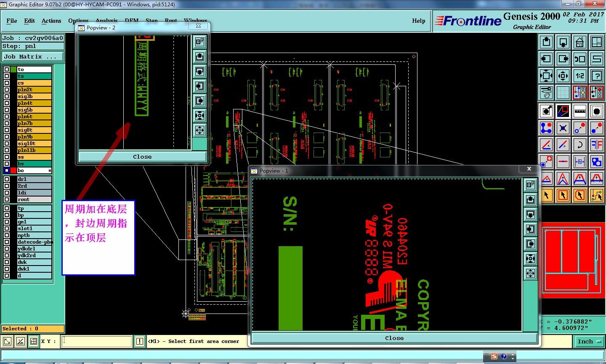Viewport: 606px width, 364px height.
Task: Select the pln2t layer name
Action: click(34, 90)
